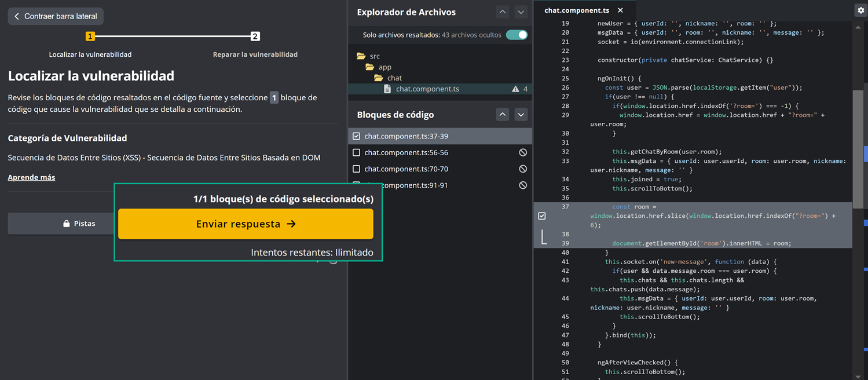868x380 pixels.
Task: Collapse Explorador de Archivos with up chevron
Action: (x=503, y=12)
